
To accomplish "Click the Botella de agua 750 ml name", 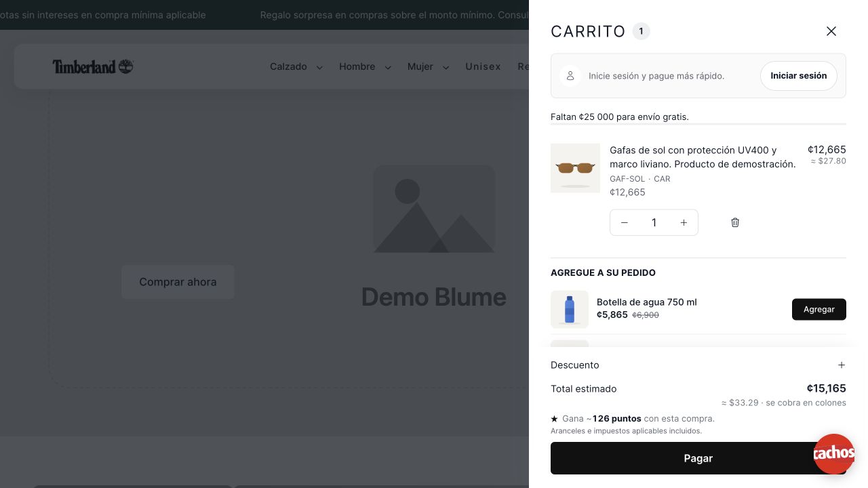I will 647,302.
